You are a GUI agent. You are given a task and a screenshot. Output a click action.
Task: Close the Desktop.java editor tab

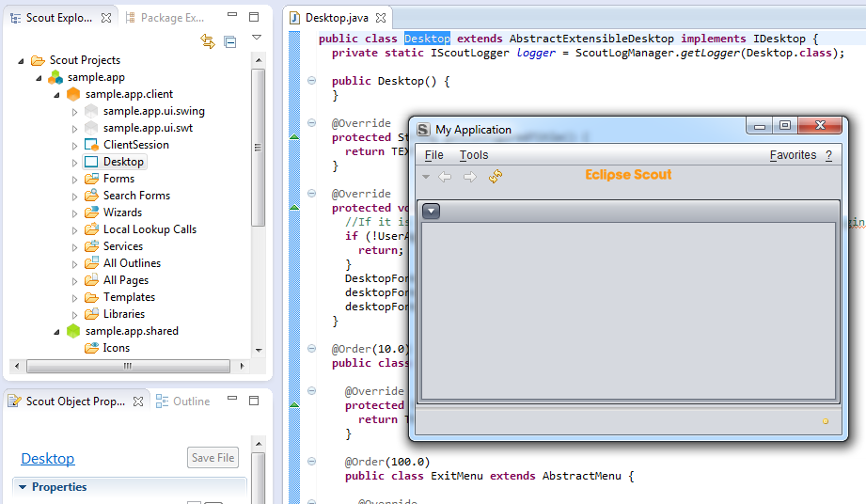(x=381, y=18)
